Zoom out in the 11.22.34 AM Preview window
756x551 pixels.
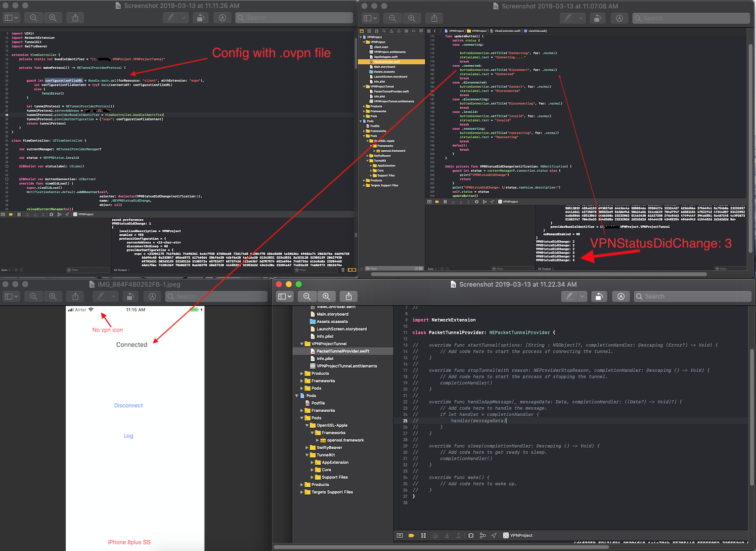[307, 297]
